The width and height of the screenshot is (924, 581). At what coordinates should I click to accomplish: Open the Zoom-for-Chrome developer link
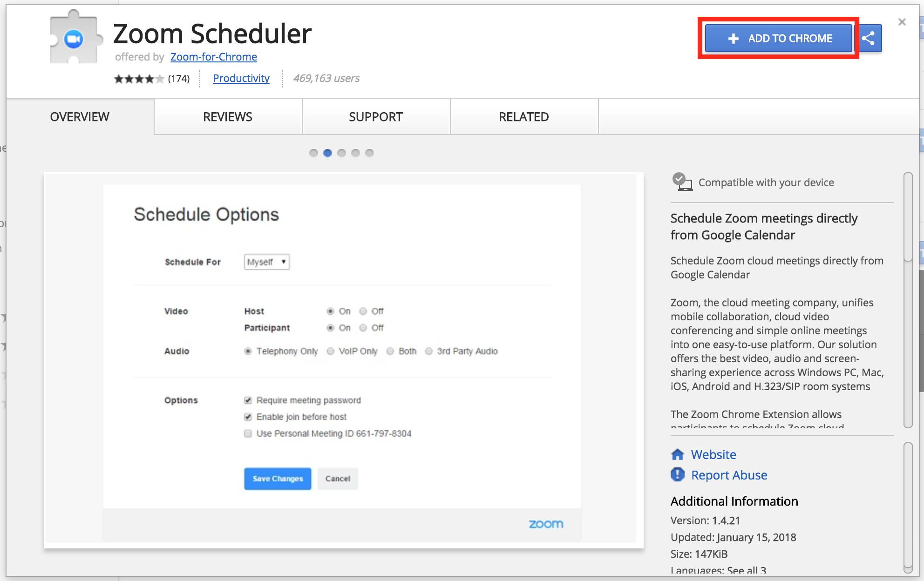point(214,57)
